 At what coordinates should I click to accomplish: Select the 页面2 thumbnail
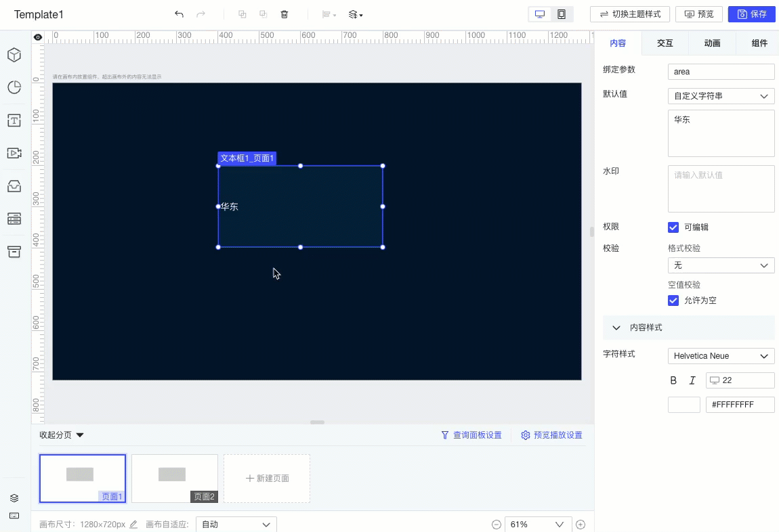click(x=174, y=479)
